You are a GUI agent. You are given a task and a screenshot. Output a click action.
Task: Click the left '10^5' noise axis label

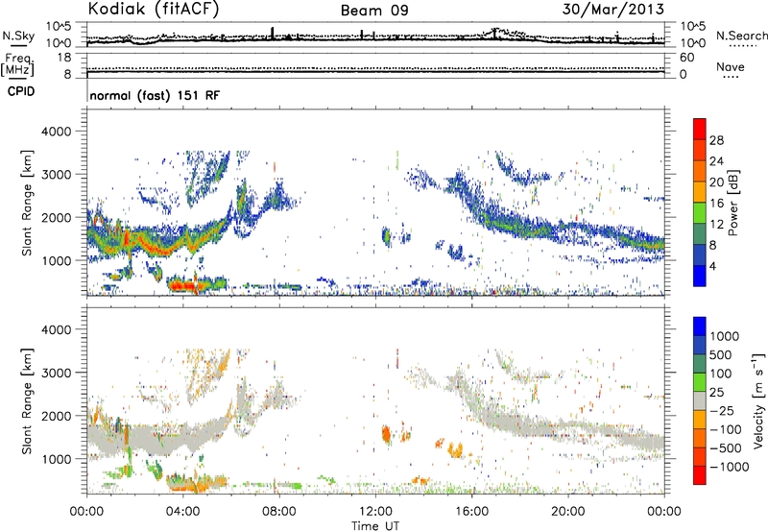tap(59, 26)
